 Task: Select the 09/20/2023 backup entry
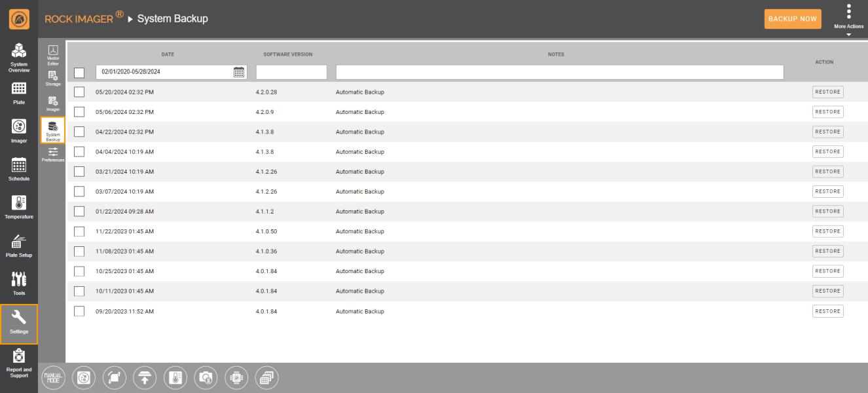coord(79,310)
